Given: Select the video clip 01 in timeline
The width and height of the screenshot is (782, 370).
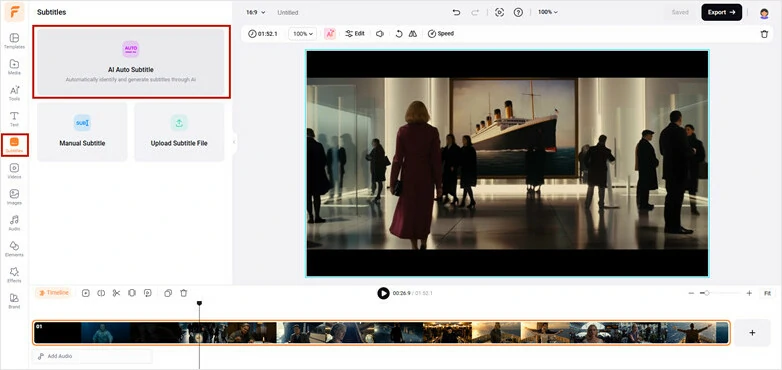Looking at the screenshot, I should [382, 333].
